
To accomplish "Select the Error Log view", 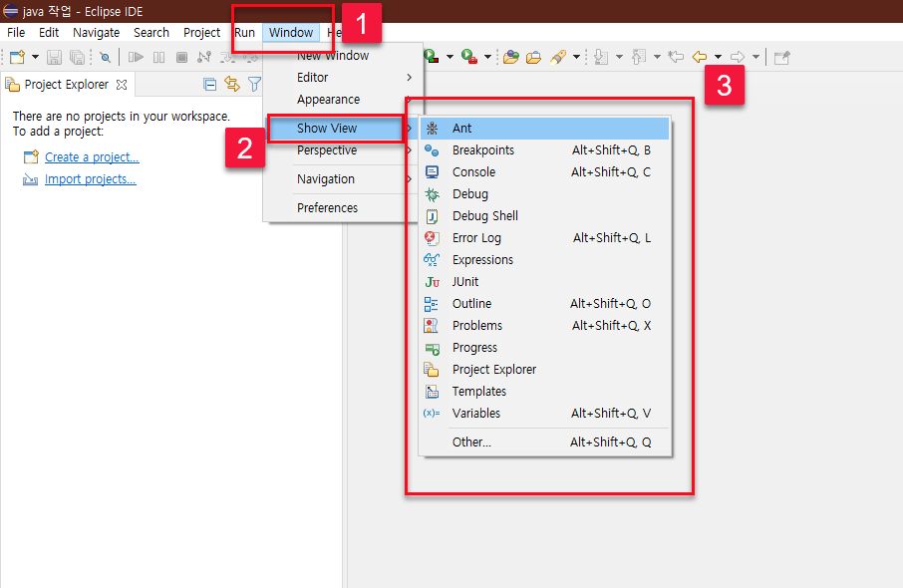I will [545, 238].
